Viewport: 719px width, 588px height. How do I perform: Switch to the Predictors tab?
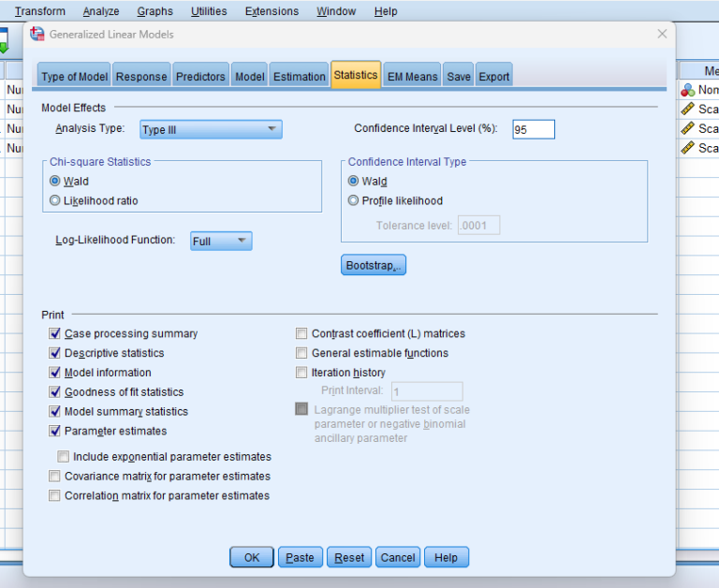click(201, 76)
